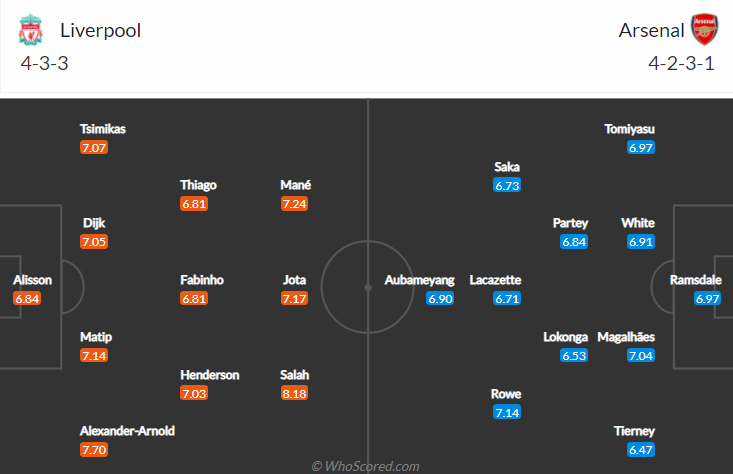Select Jota's 7.17 rating badge
Viewport: 733px width, 474px height.
click(295, 298)
